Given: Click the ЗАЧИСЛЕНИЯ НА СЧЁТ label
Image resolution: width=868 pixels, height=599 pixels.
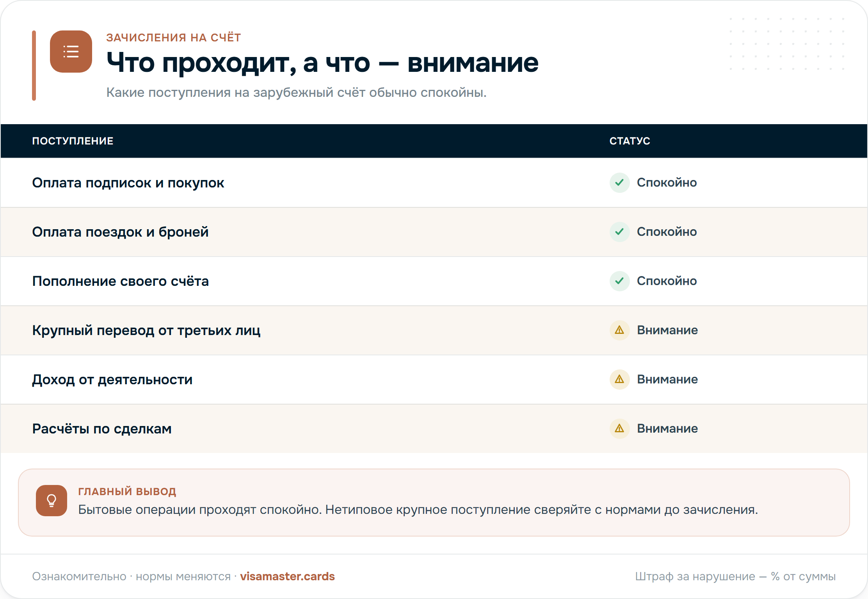Looking at the screenshot, I should pos(174,37).
